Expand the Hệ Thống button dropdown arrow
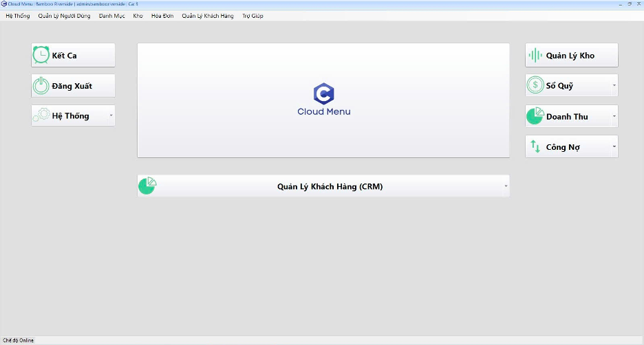Image resolution: width=644 pixels, height=345 pixels. (x=111, y=115)
